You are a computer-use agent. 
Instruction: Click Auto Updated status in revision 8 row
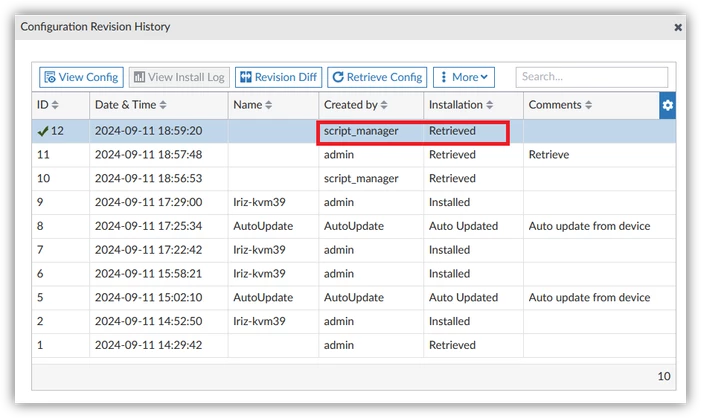coord(463,226)
